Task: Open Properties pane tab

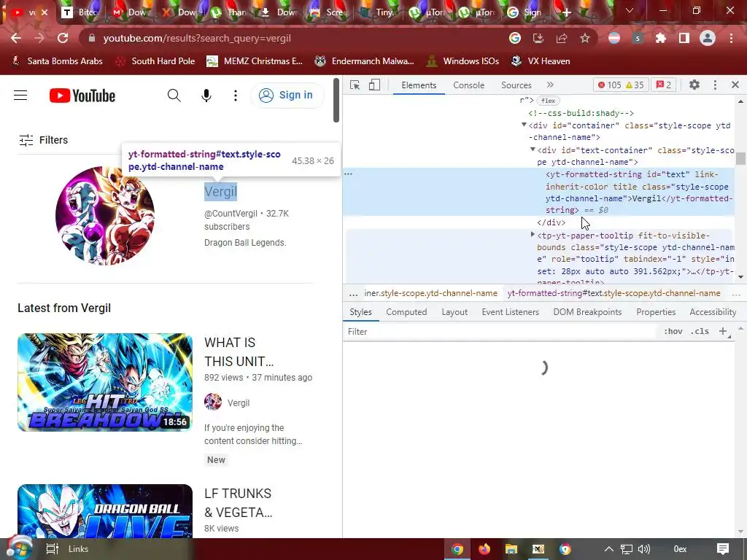Action: coord(656,312)
